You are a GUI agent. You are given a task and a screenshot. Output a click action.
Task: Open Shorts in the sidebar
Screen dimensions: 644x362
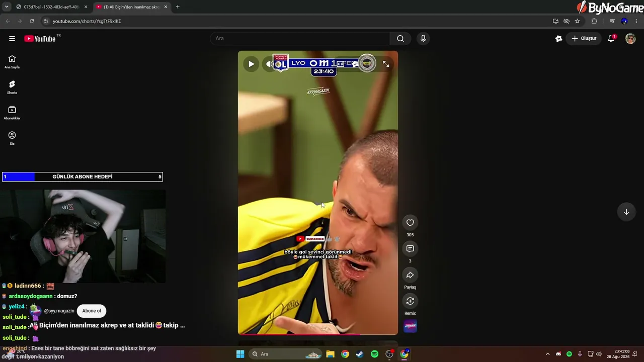[x=12, y=87]
